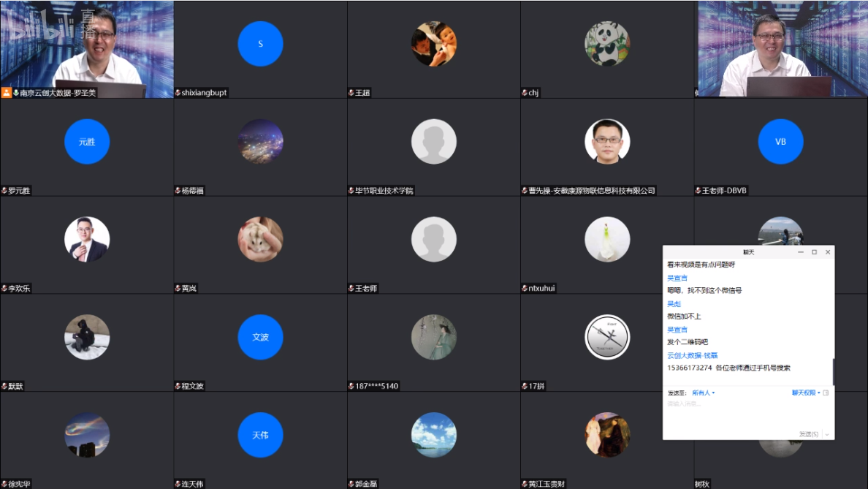This screenshot has height=489, width=868.
Task: Open the 所有人 recipient dropdown
Action: click(x=703, y=393)
